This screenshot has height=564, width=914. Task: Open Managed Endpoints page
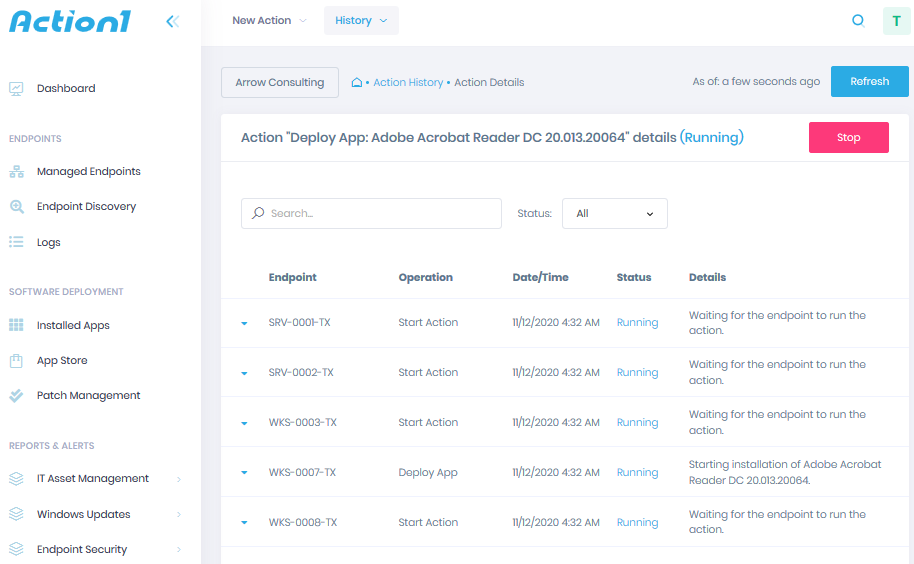click(x=89, y=171)
